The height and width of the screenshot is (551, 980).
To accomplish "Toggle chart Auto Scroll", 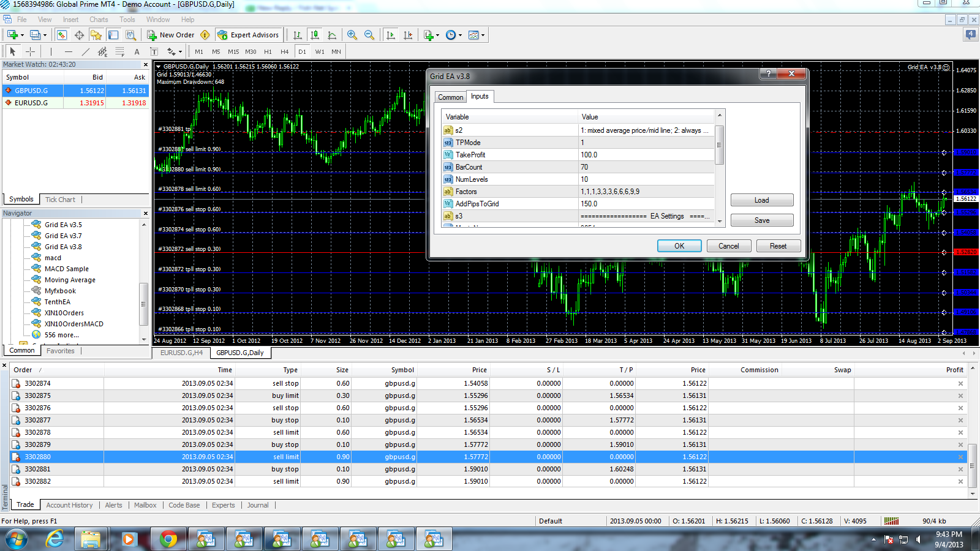I will click(391, 35).
